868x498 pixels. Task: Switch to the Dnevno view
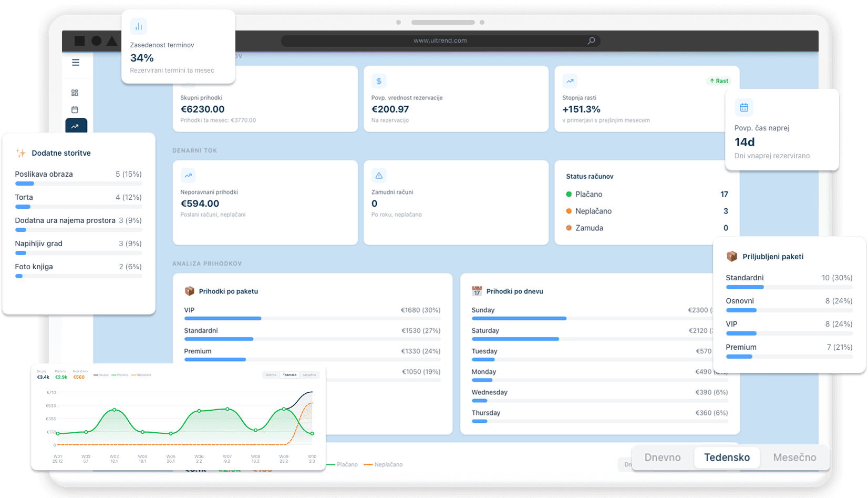coord(662,458)
